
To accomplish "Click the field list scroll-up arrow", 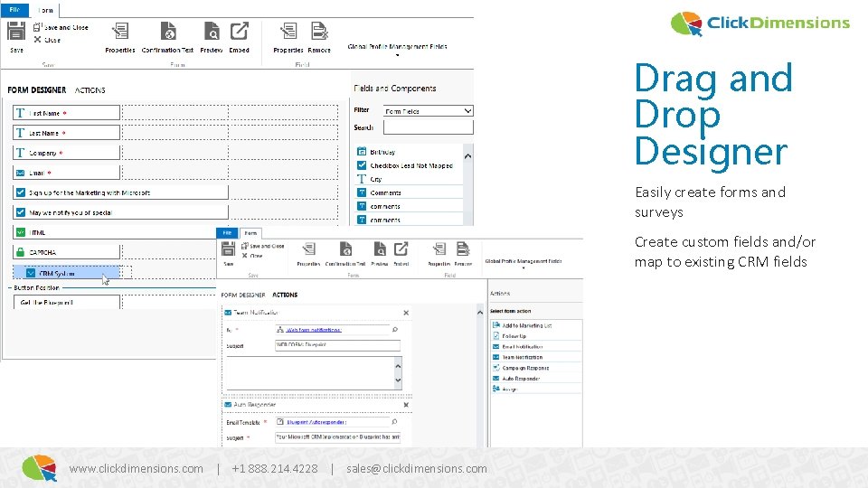I will [x=468, y=156].
